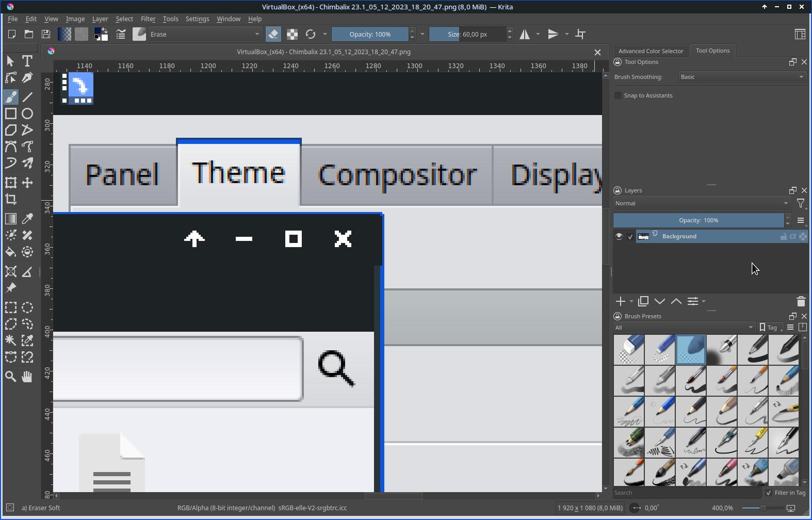The image size is (812, 520).
Task: Toggle Wrap Around mode
Action: tap(581, 34)
